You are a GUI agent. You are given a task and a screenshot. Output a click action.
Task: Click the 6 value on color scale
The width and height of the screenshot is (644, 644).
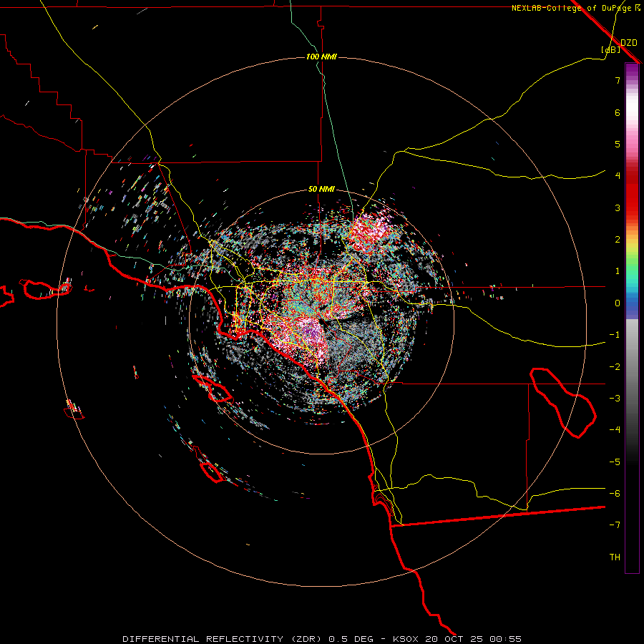[x=618, y=112]
